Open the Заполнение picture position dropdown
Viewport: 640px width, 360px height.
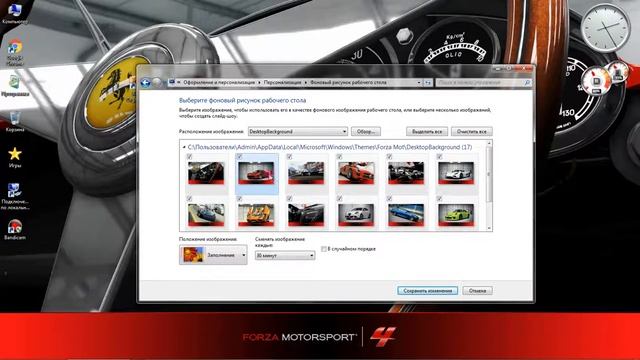pyautogui.click(x=213, y=255)
